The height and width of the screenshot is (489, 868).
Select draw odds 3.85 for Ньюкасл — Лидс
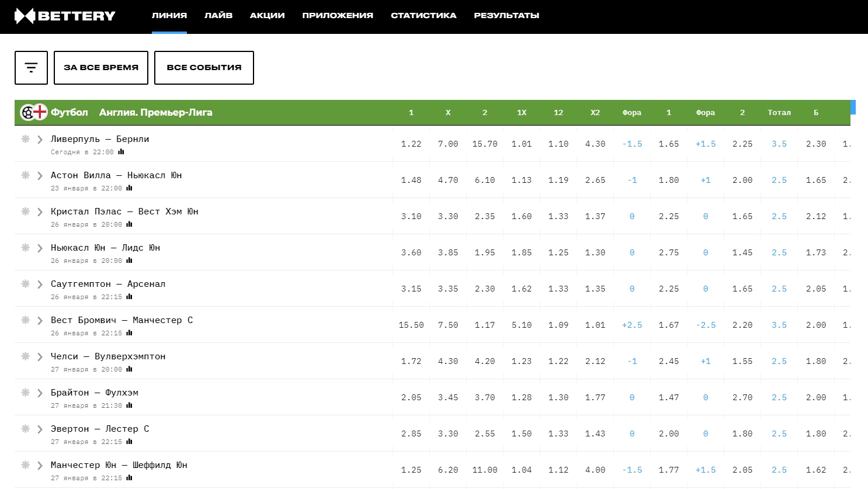448,252
